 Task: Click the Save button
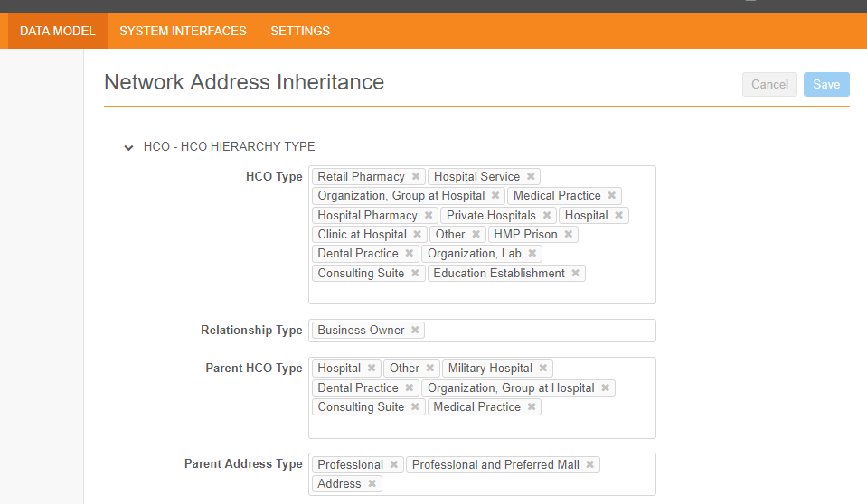click(x=826, y=84)
